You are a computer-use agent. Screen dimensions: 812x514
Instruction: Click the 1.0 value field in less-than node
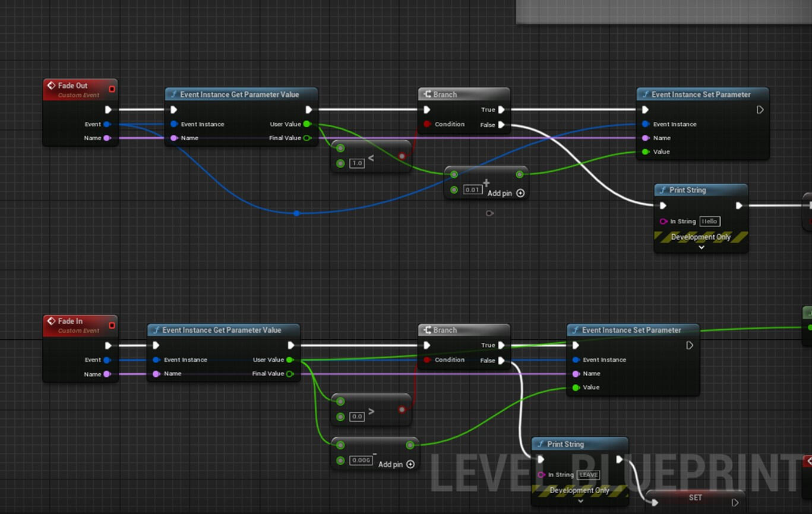[x=356, y=163]
